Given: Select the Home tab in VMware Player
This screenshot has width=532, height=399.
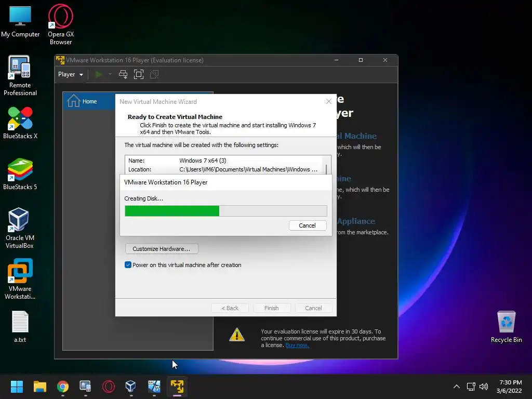Looking at the screenshot, I should point(89,101).
